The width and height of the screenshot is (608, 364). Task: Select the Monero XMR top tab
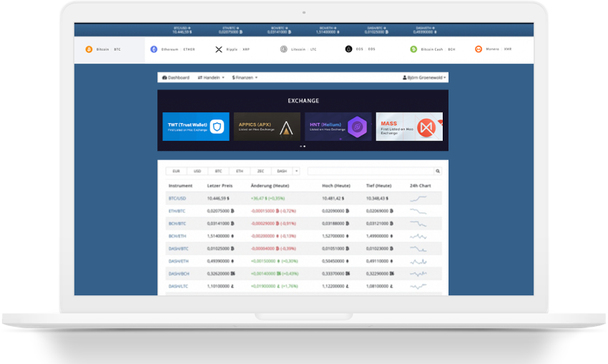pos(494,49)
